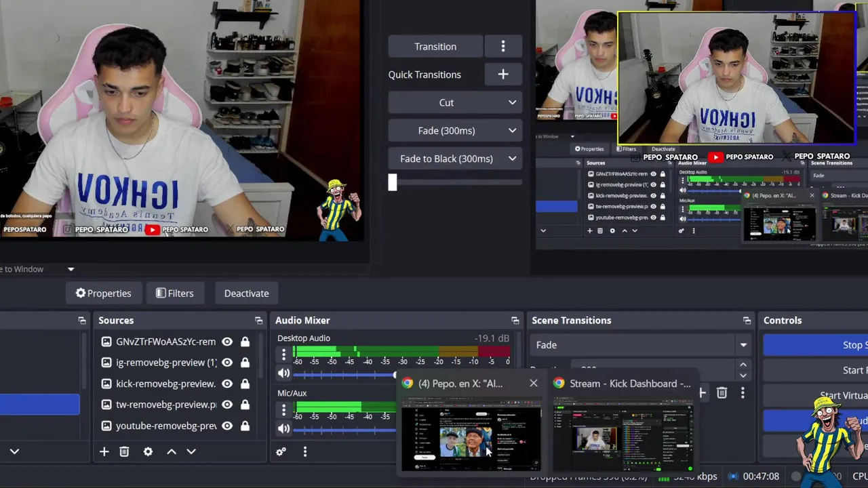Toggle visibility of GNvZTrFWoAASzYc-rem source
Screen dimensions: 868x488
point(227,342)
